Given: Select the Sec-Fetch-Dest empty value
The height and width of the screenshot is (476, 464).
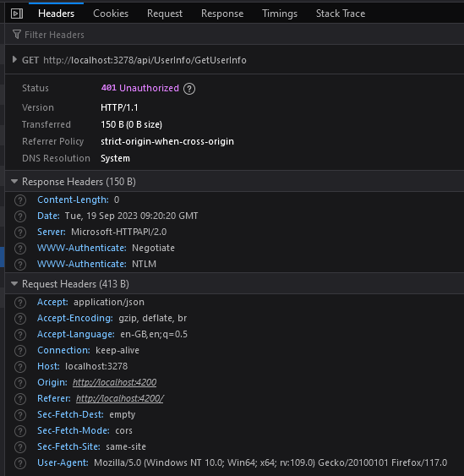Looking at the screenshot, I should [123, 414].
